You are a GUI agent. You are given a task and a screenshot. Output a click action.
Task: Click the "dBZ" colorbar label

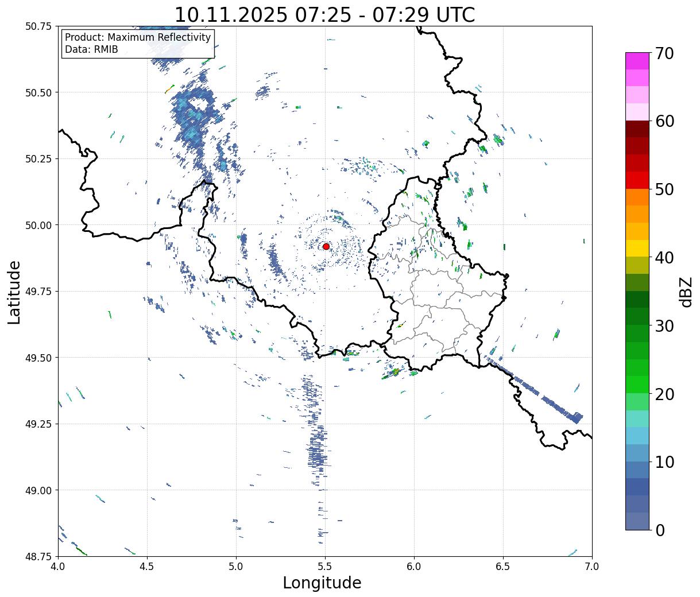(686, 292)
